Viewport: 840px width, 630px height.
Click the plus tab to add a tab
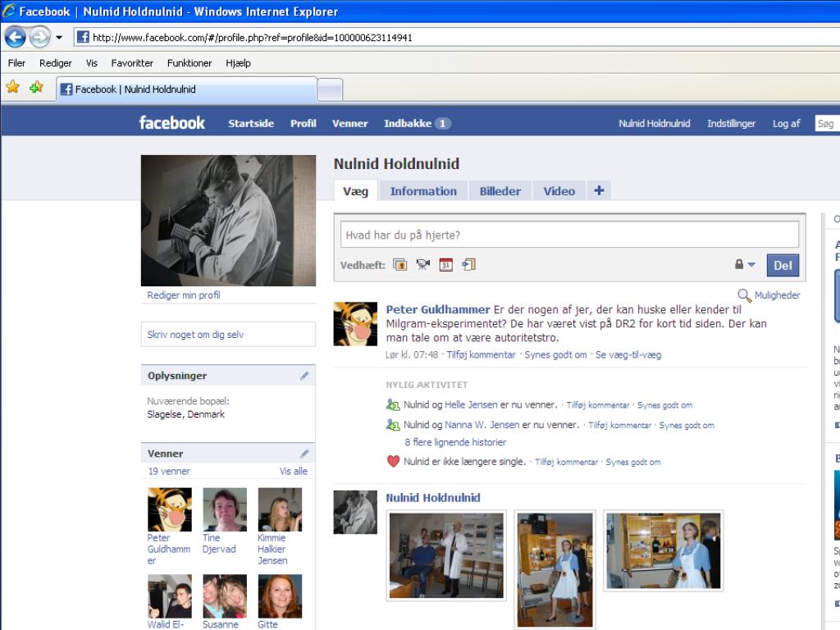pyautogui.click(x=599, y=190)
